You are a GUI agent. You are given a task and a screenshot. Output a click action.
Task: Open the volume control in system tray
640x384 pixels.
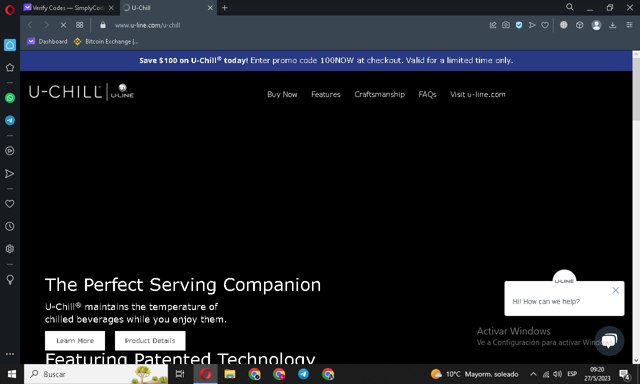click(x=558, y=374)
